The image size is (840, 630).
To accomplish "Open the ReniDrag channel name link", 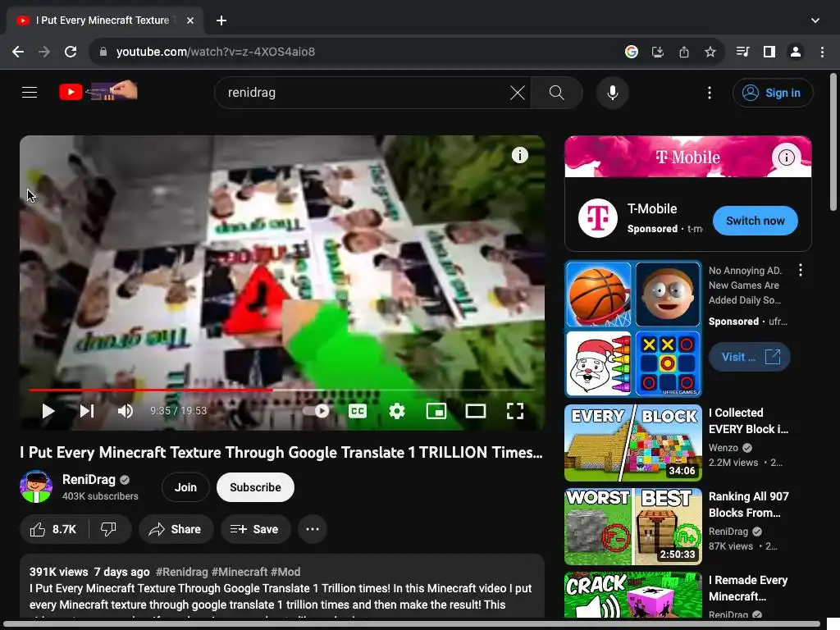I will coord(89,479).
